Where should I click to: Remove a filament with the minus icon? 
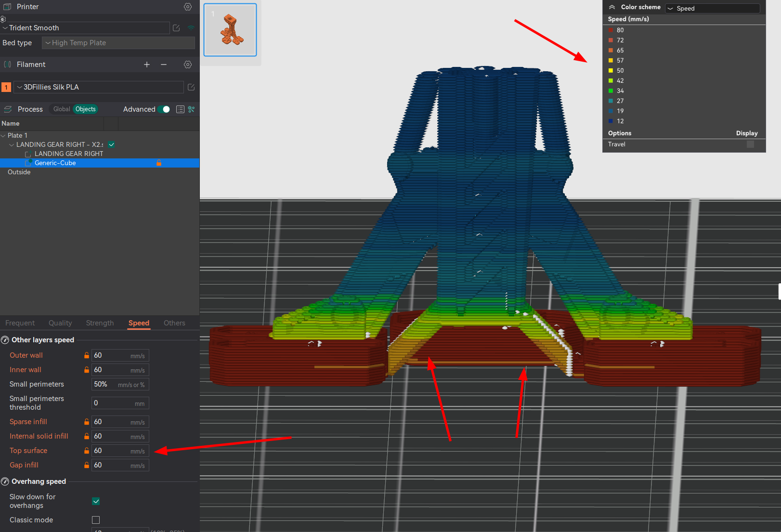coord(164,64)
